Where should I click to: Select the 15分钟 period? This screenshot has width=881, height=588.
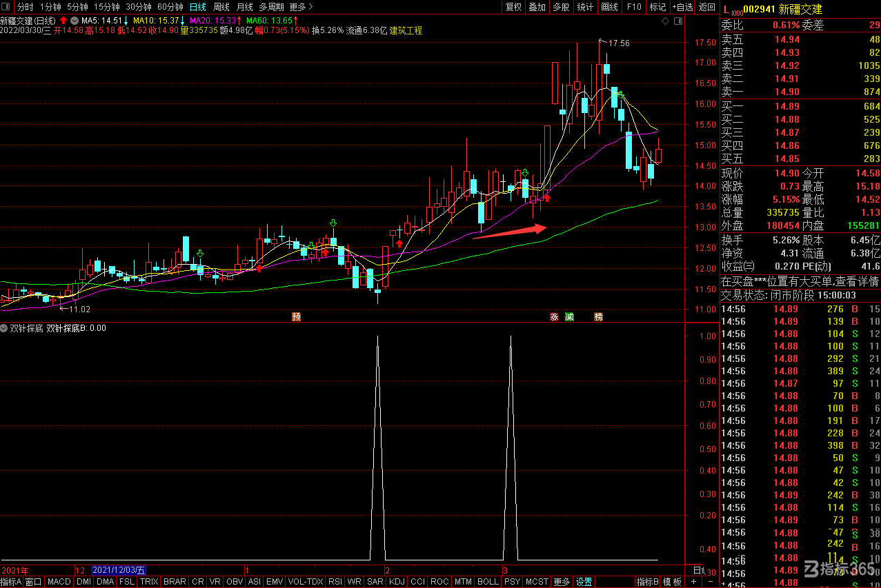pos(107,7)
